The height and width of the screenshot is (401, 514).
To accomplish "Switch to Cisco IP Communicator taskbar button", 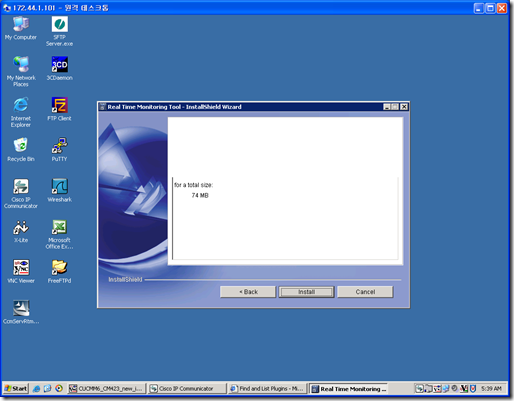I will point(187,389).
